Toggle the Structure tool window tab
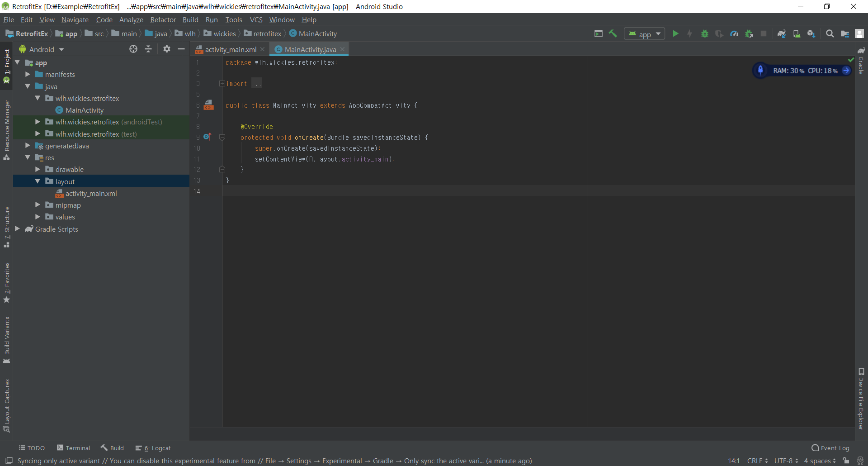868x466 pixels. (x=7, y=227)
